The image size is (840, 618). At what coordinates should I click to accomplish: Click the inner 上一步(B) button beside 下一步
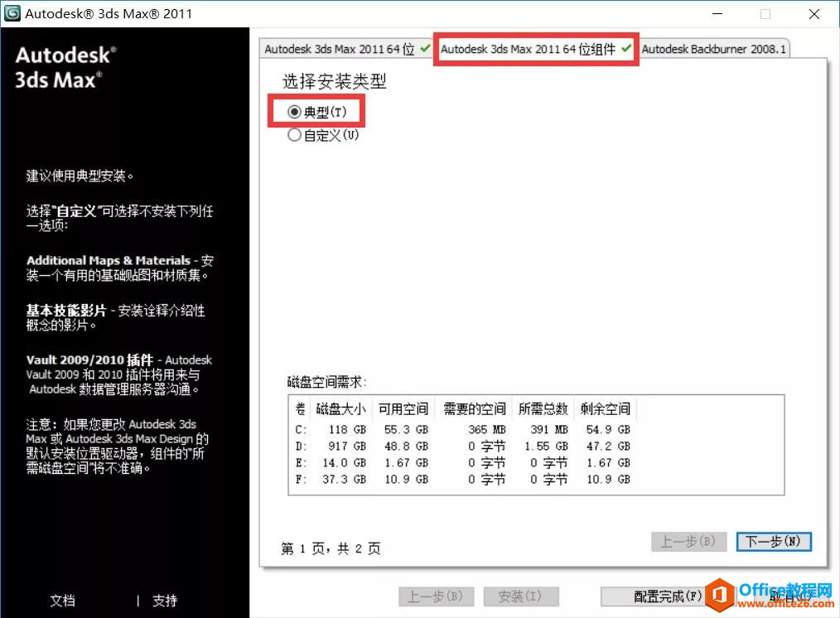tap(688, 542)
